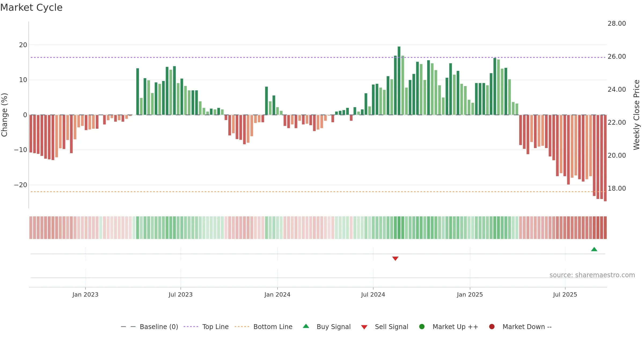Screen dimensions: 644x362
Task: Click the 24.00 price axis label
Action: (617, 90)
